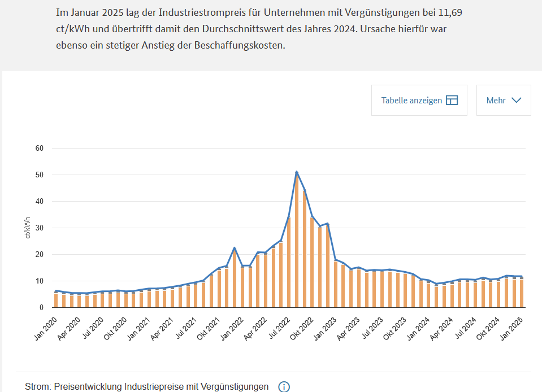This screenshot has height=392, width=542.
Task: Click the x-axis label "Jan 2020"
Action: tap(46, 329)
